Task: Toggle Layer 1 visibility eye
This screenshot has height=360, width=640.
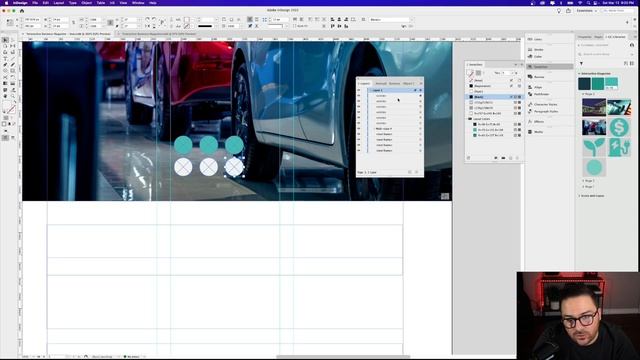Action: point(359,90)
